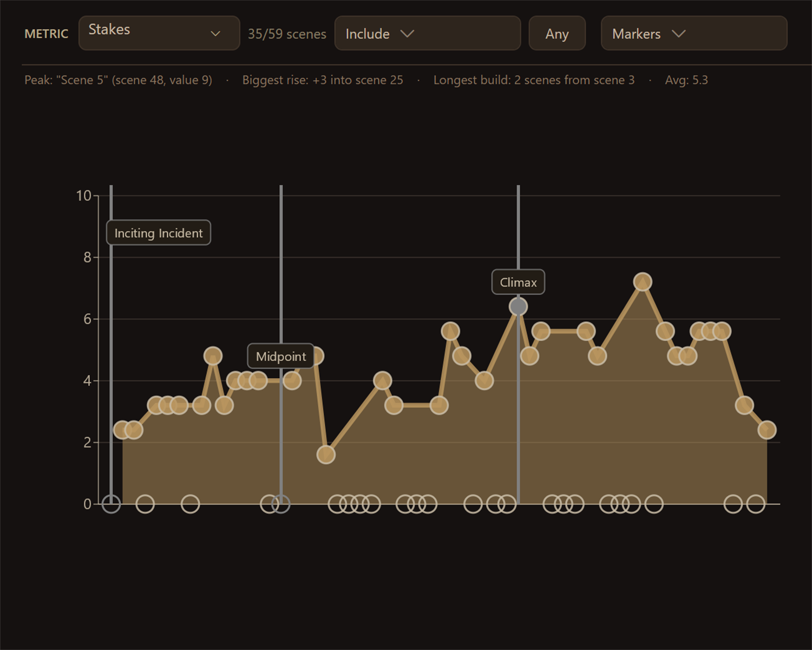Expand the Include filter dropdown
This screenshot has height=650, width=812.
point(428,33)
